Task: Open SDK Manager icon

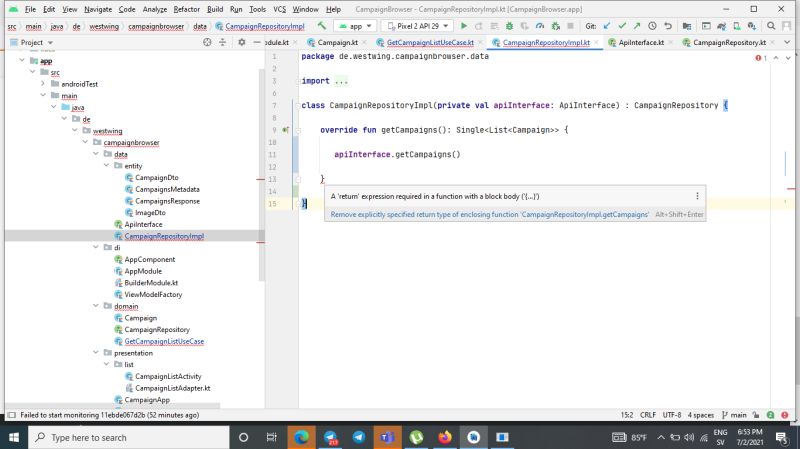Action: point(752,26)
